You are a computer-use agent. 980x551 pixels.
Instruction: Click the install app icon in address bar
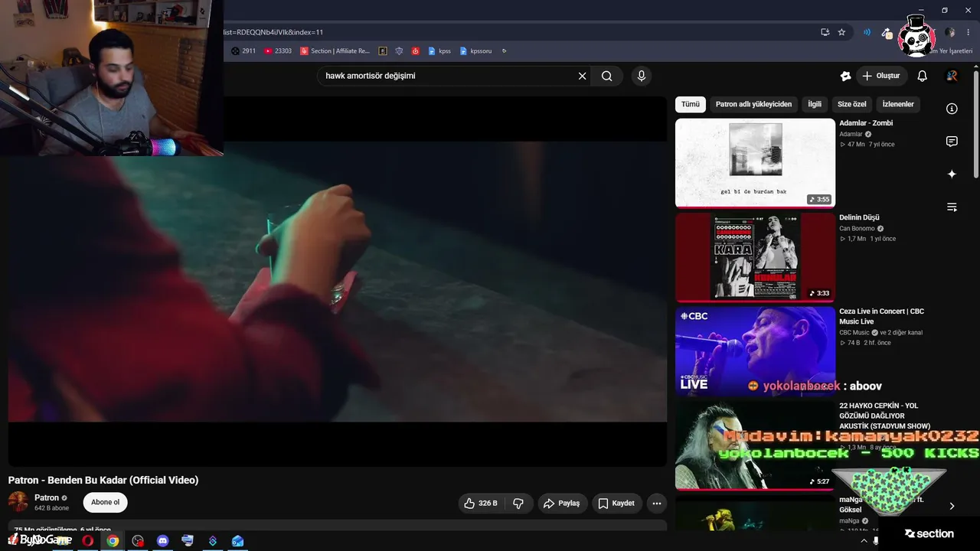(825, 32)
